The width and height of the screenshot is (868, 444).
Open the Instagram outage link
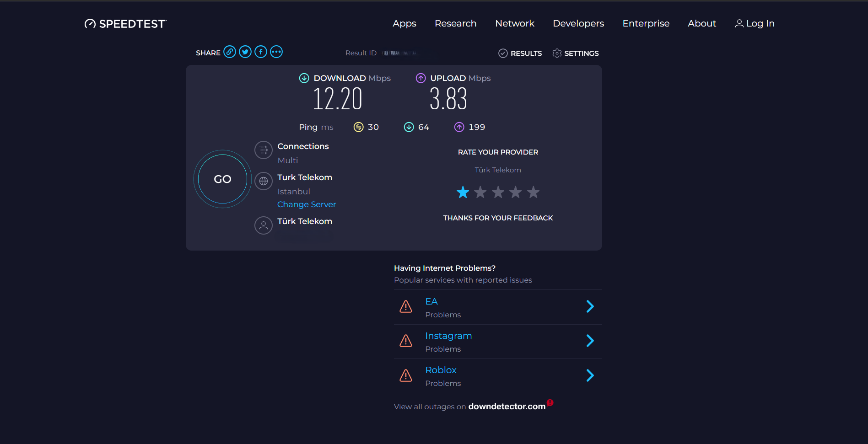[x=448, y=336]
